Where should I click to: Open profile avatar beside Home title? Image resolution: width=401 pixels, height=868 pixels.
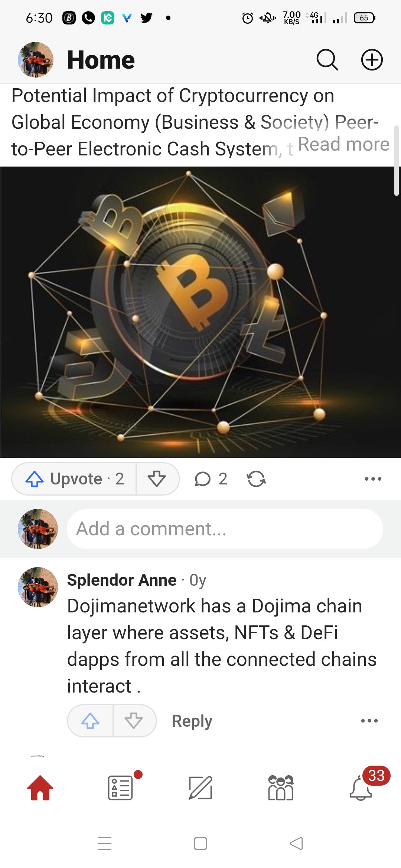click(x=36, y=60)
